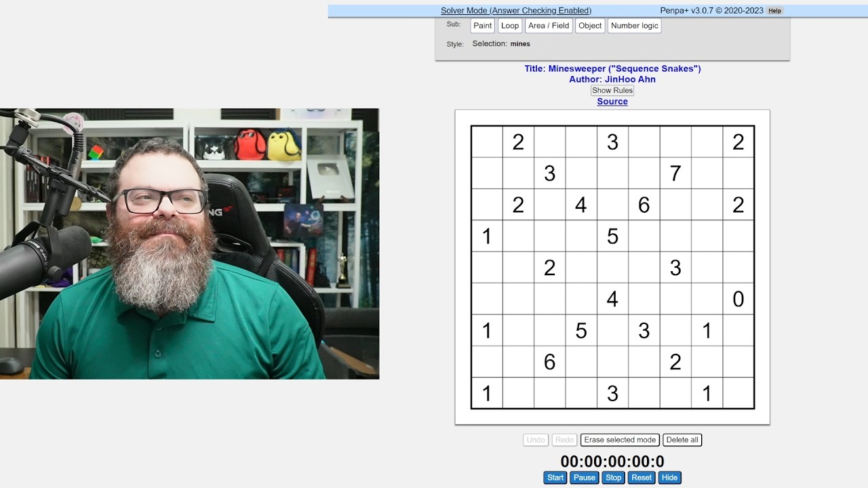This screenshot has height=488, width=868.
Task: Click the disabled Redo button
Action: click(x=564, y=440)
